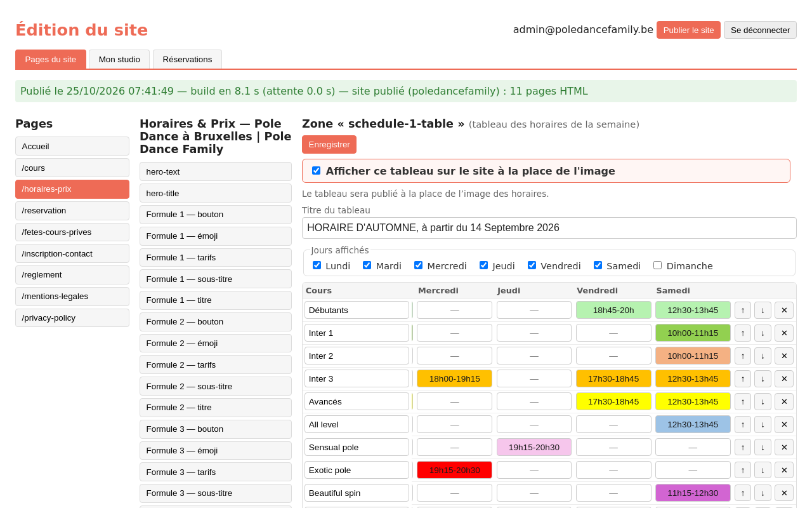The image size is (812, 508).
Task: Open the Réservations tab
Action: coord(187,59)
